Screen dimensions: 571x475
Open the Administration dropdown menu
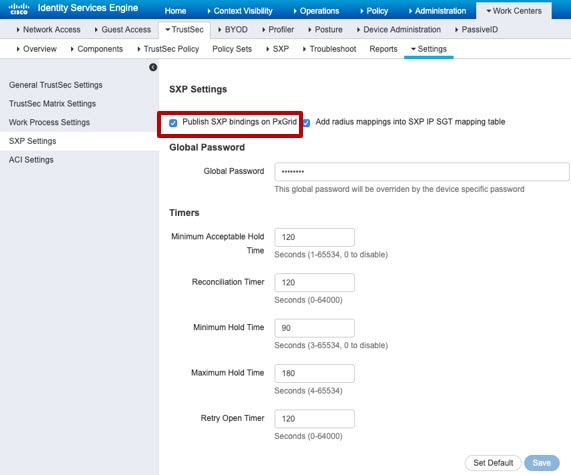(x=437, y=11)
